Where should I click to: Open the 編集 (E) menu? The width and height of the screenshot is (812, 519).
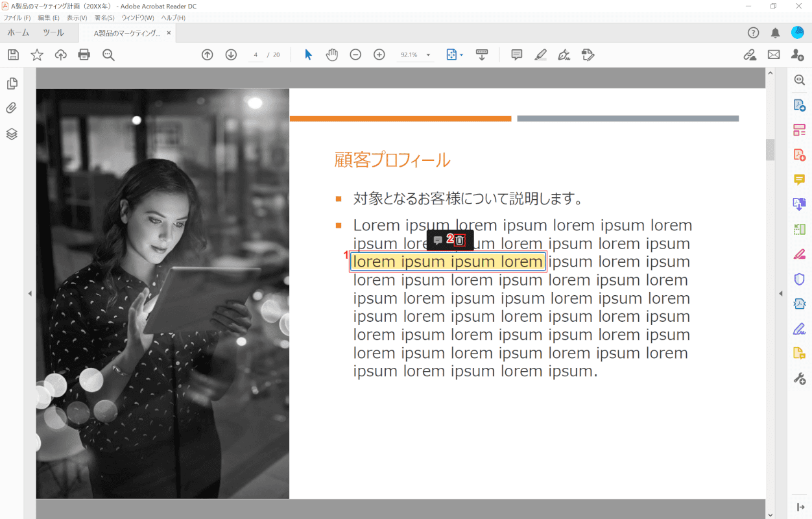49,18
